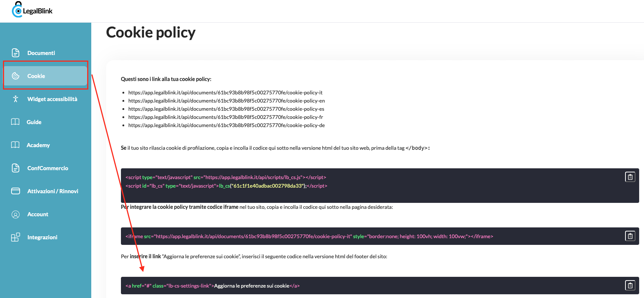The height and width of the screenshot is (298, 644).
Task: Select the French cookie-policy-fr URL
Action: tap(226, 117)
